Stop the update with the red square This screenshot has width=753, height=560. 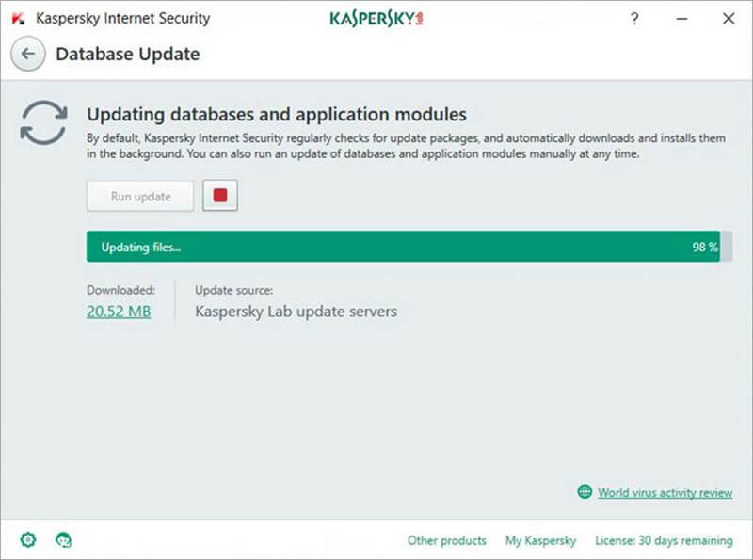tap(220, 196)
